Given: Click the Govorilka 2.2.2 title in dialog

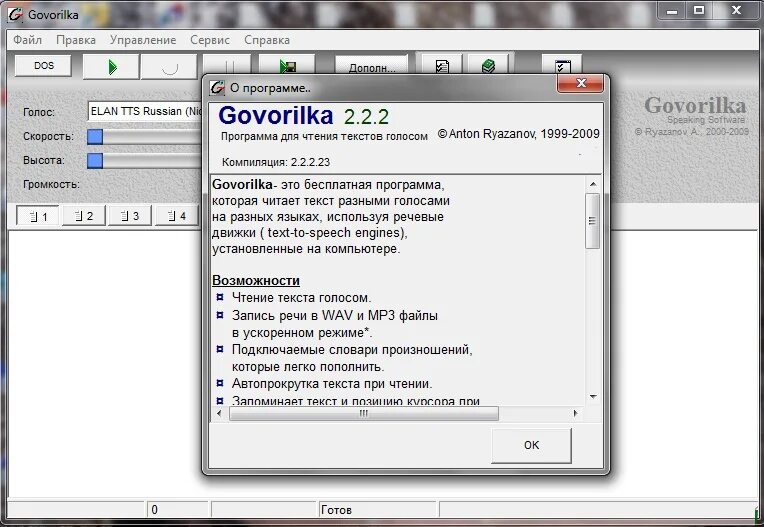Looking at the screenshot, I should coord(303,115).
